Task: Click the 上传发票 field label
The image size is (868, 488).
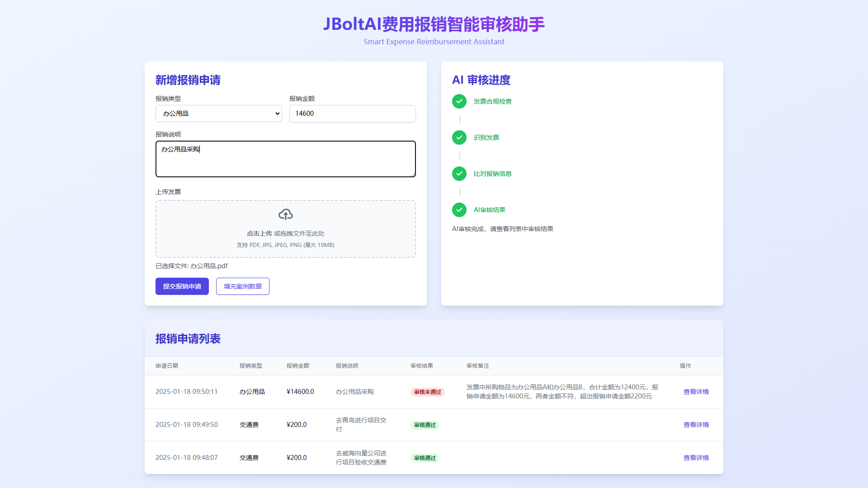Action: (x=168, y=192)
